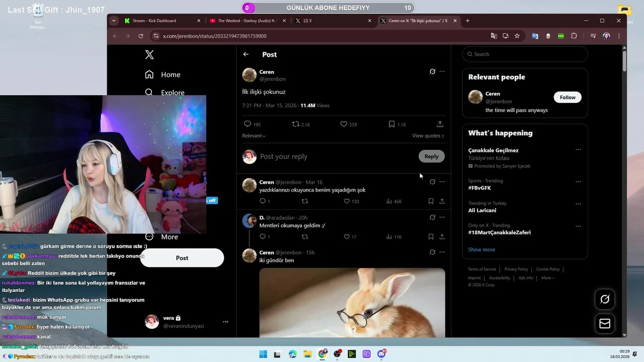Viewport: 644px width, 362px height.
Task: Open Grok icon on Ceren's main post
Action: pos(432,71)
